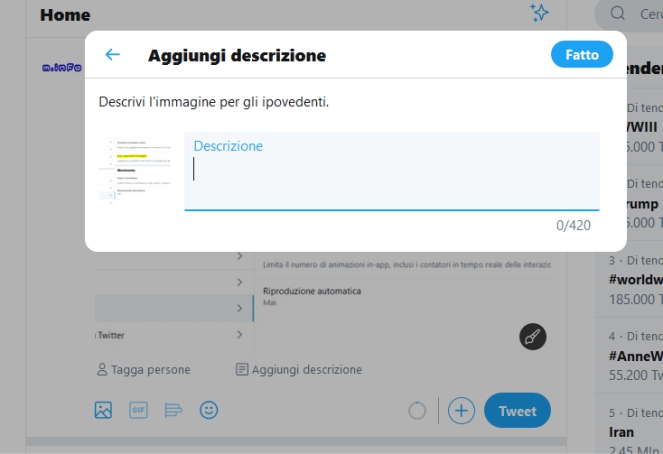Click the sparkle top tweets icon
The image size is (663, 454).
[539, 13]
